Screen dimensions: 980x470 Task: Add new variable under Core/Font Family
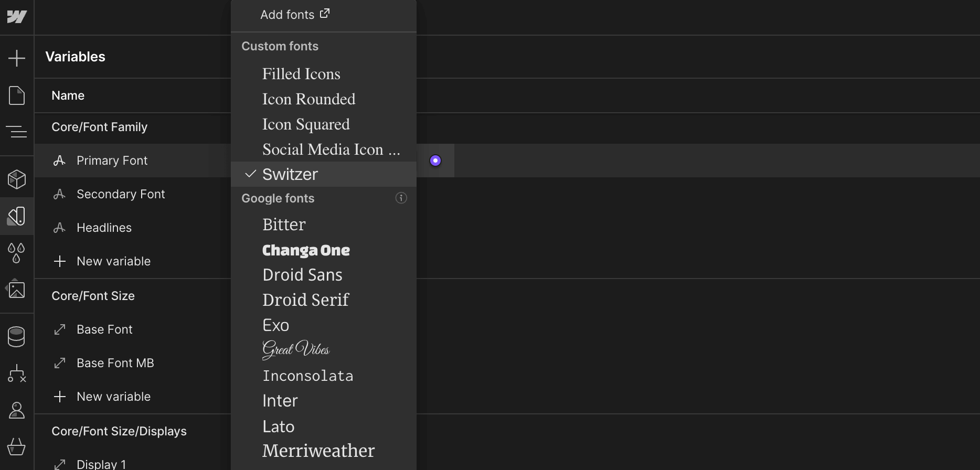click(x=103, y=261)
